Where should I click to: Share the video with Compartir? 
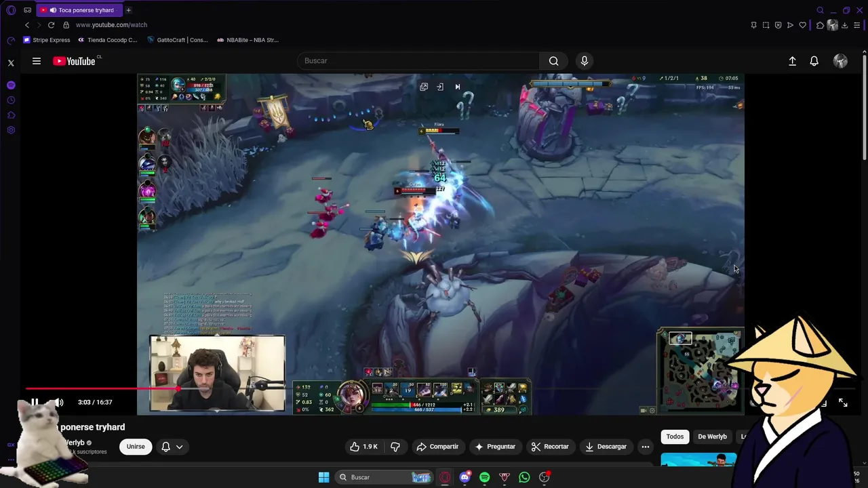pyautogui.click(x=438, y=447)
